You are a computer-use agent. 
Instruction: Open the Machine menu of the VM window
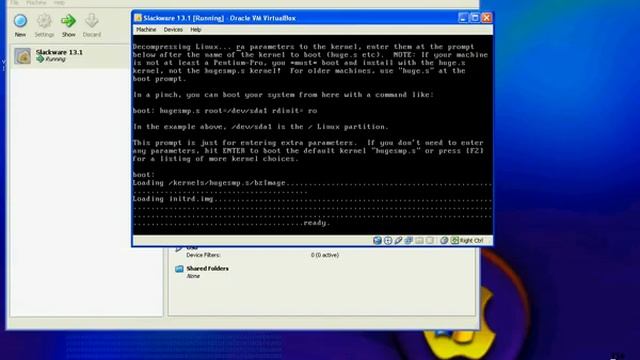[x=146, y=29]
